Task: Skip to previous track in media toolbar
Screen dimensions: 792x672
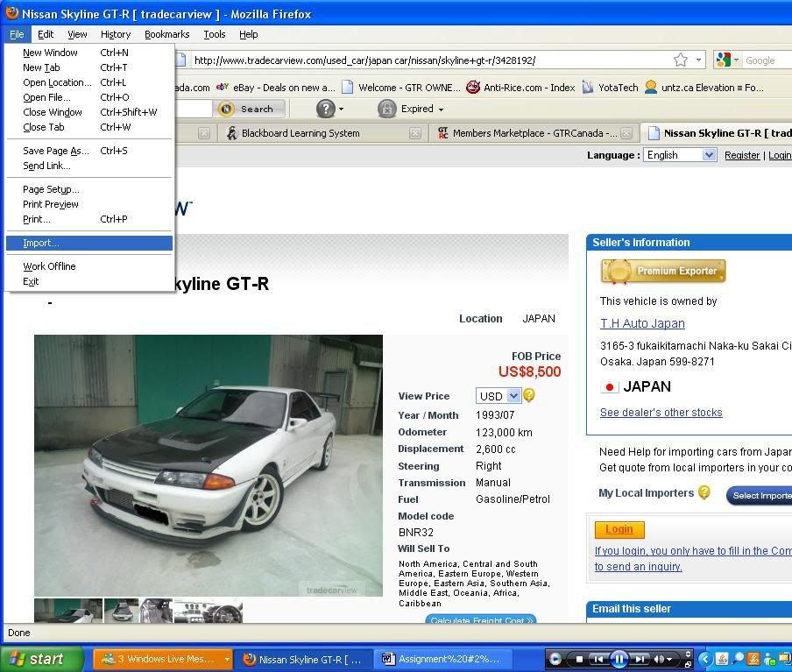Action: click(x=598, y=659)
